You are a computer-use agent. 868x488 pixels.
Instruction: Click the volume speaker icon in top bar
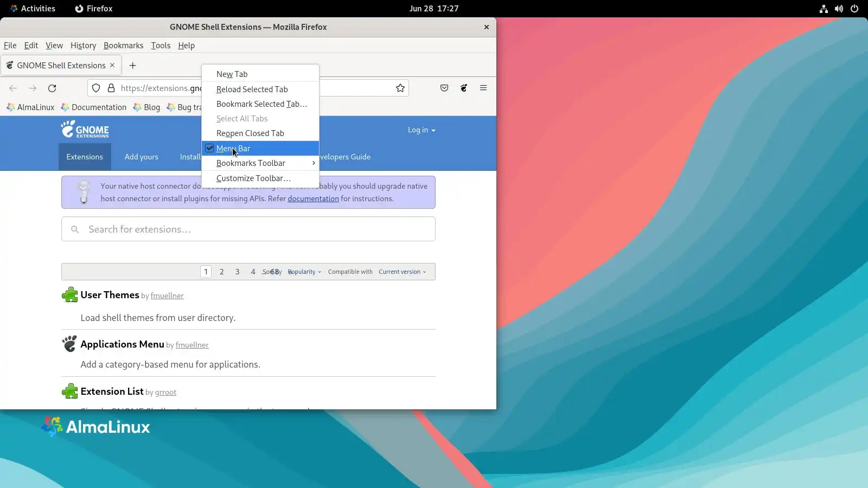tap(839, 9)
